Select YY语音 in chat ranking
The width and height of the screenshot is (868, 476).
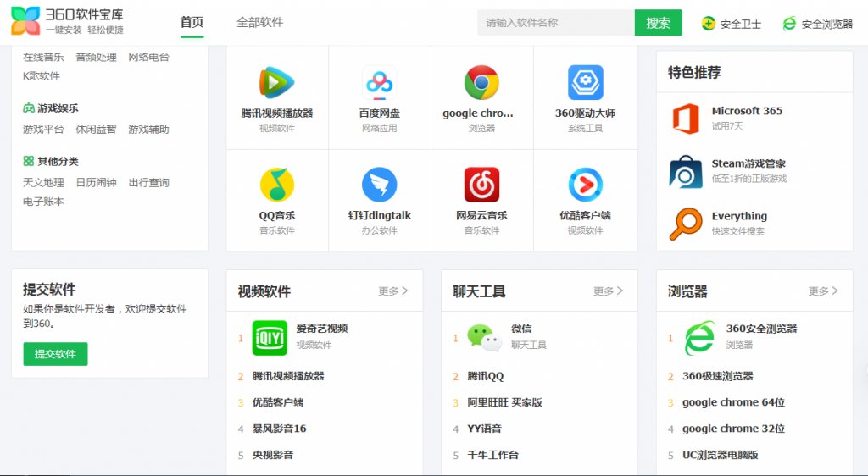point(484,429)
